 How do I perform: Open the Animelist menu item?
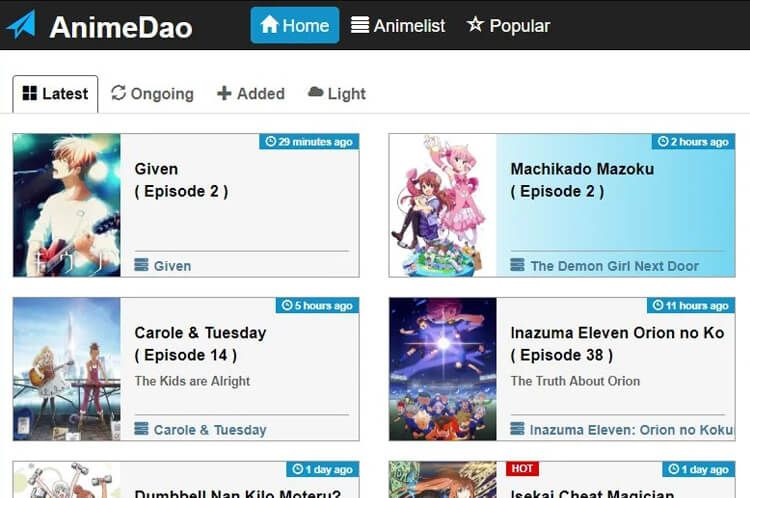398,25
